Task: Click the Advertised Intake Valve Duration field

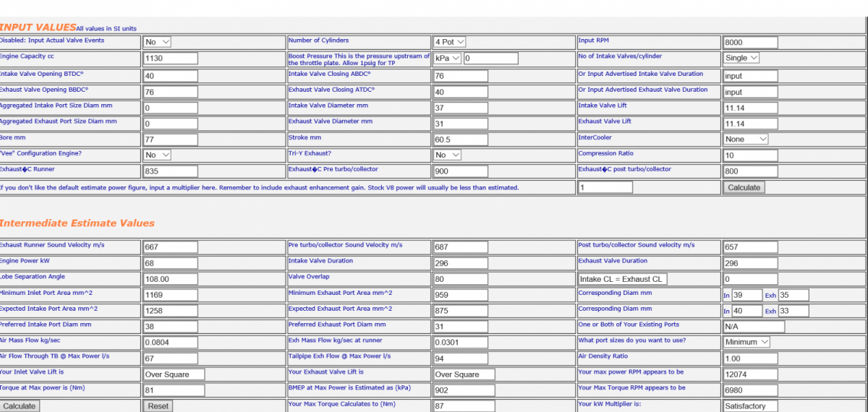Action: click(x=751, y=76)
